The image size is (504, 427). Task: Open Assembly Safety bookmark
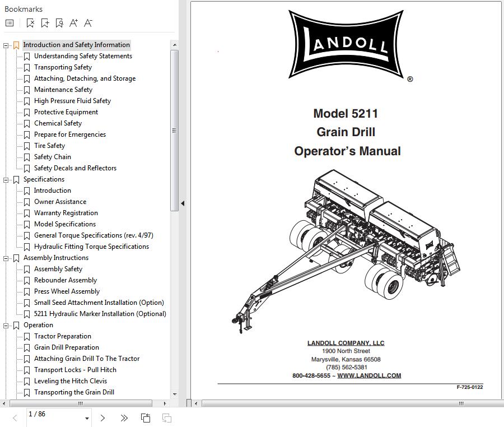(x=58, y=269)
